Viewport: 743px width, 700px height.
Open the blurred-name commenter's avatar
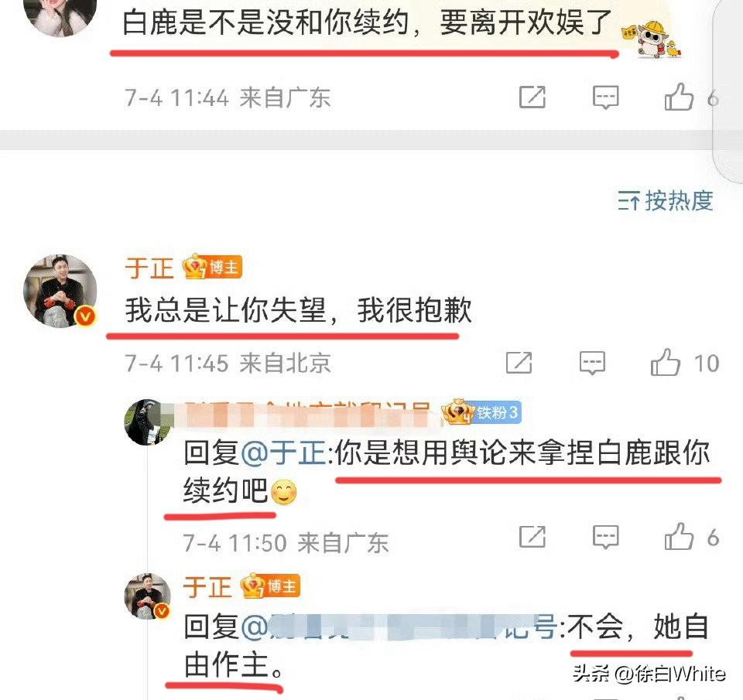(147, 422)
